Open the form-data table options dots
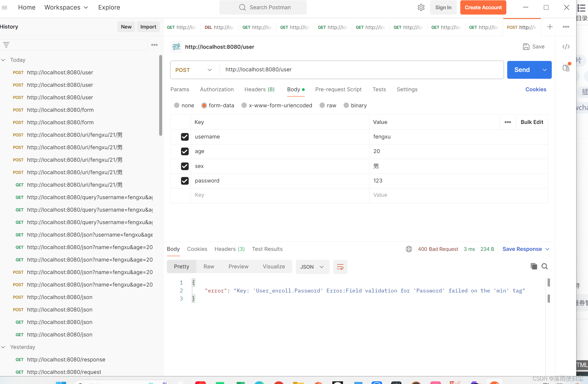 click(508, 122)
